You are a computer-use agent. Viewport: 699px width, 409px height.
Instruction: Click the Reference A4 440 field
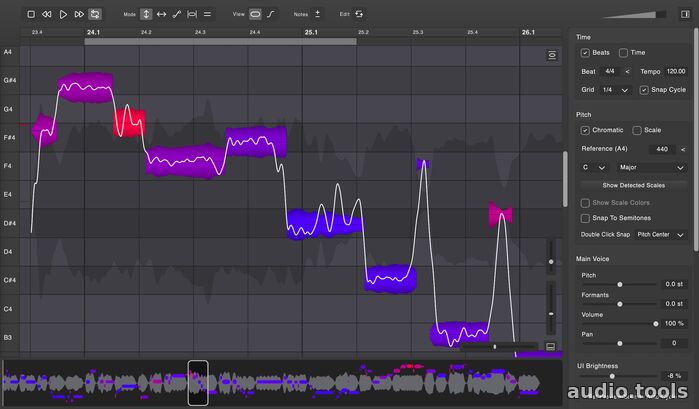(661, 148)
